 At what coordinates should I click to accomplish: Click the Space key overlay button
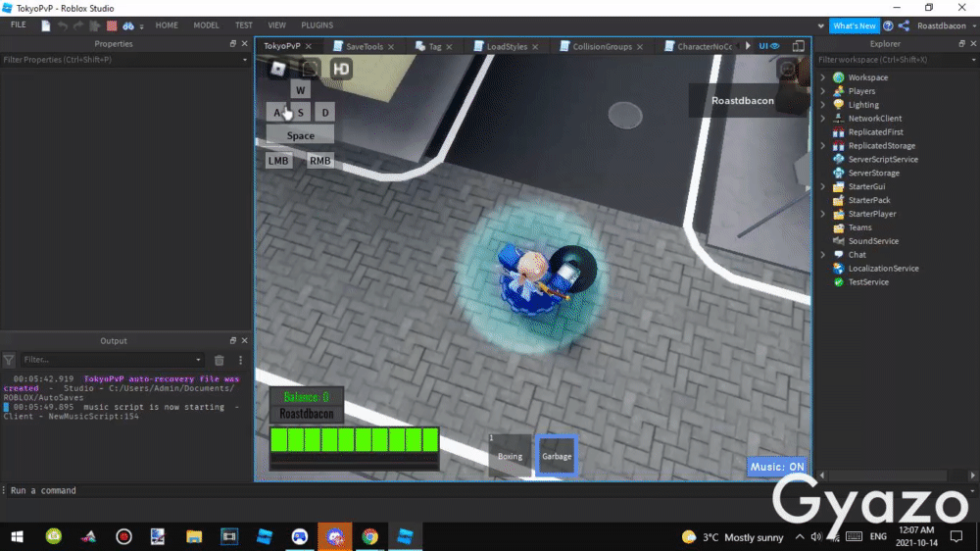click(301, 135)
